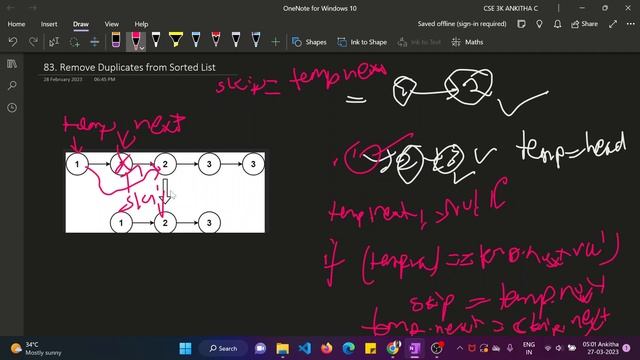
Task: Switch to Chrome in the taskbar
Action: (x=393, y=348)
